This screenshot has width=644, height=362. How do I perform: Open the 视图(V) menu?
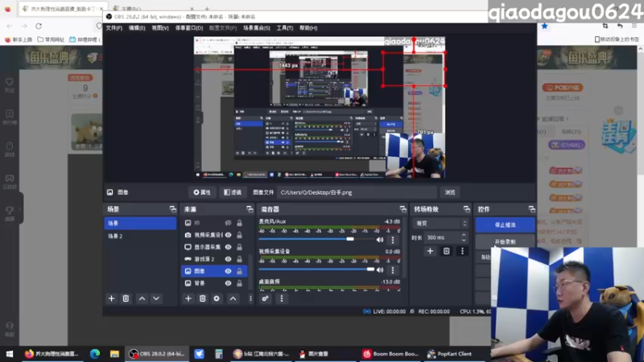(160, 28)
